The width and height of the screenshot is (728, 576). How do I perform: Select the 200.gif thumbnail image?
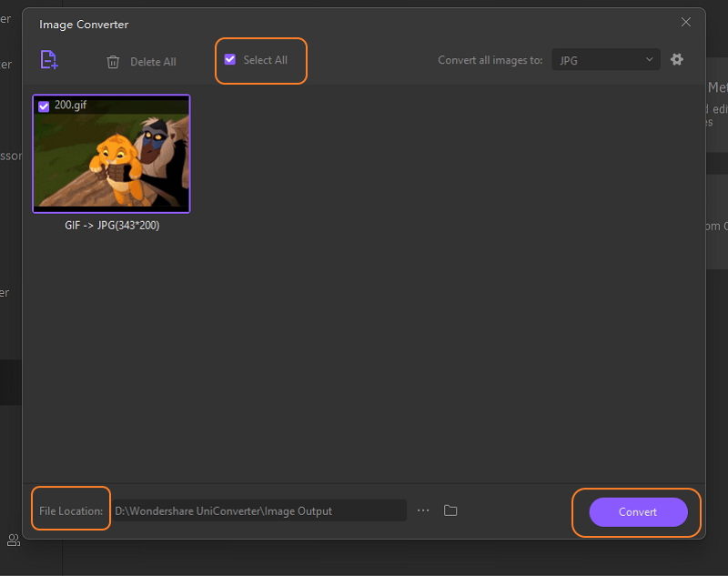pyautogui.click(x=111, y=154)
